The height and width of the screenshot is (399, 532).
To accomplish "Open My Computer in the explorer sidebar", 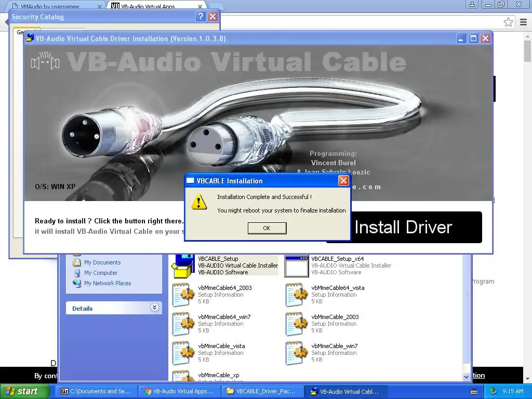I will [101, 273].
